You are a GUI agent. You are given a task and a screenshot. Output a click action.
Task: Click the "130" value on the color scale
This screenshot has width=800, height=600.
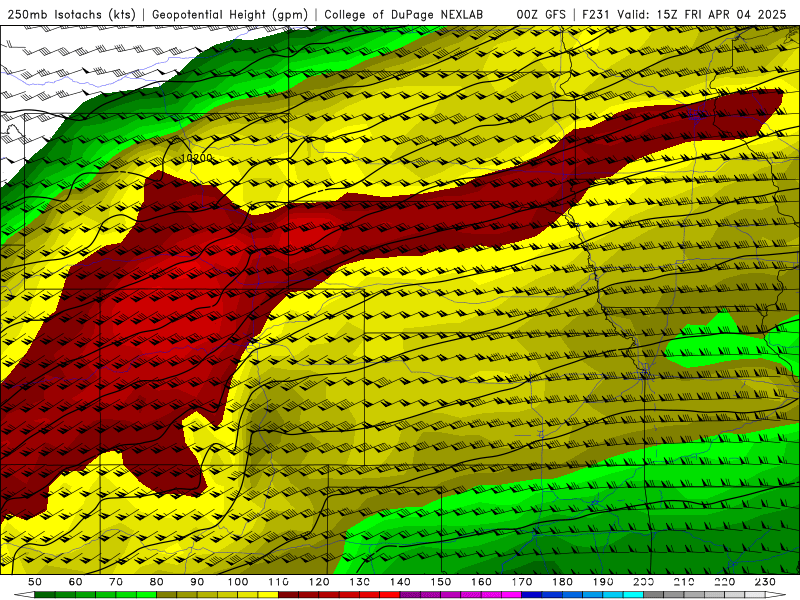[x=360, y=582]
